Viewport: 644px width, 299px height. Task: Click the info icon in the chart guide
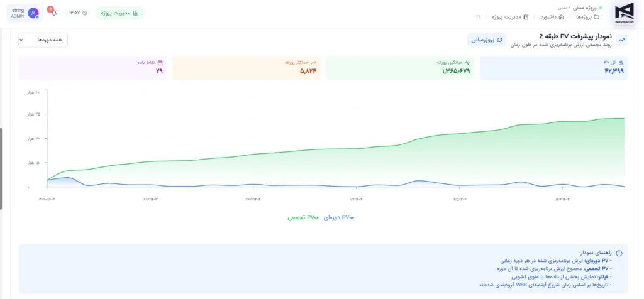tap(619, 253)
